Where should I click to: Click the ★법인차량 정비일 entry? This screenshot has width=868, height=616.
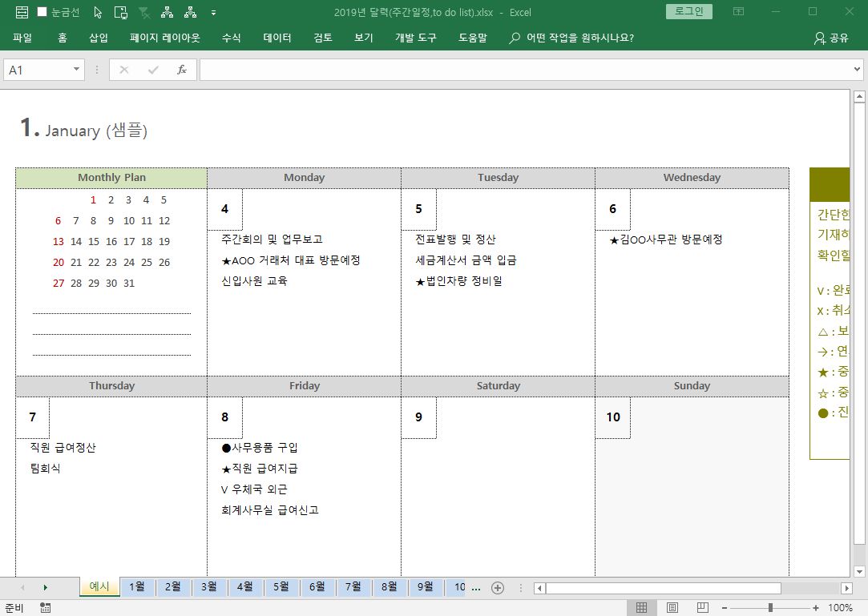[458, 280]
